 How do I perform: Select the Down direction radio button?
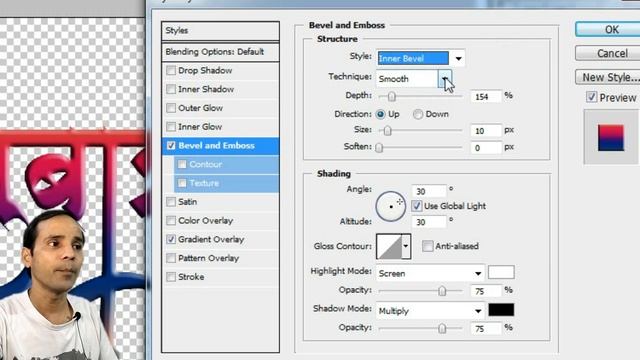[418, 114]
